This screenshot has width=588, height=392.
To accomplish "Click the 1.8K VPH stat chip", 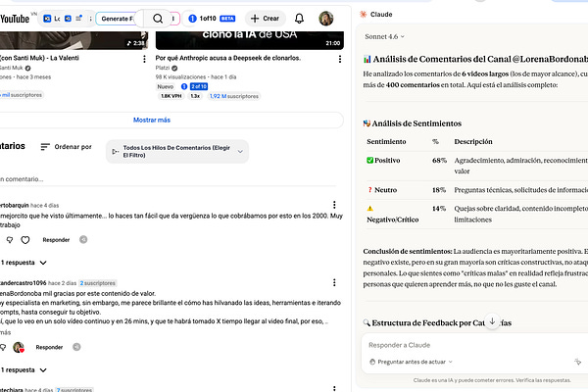I will 171,96.
